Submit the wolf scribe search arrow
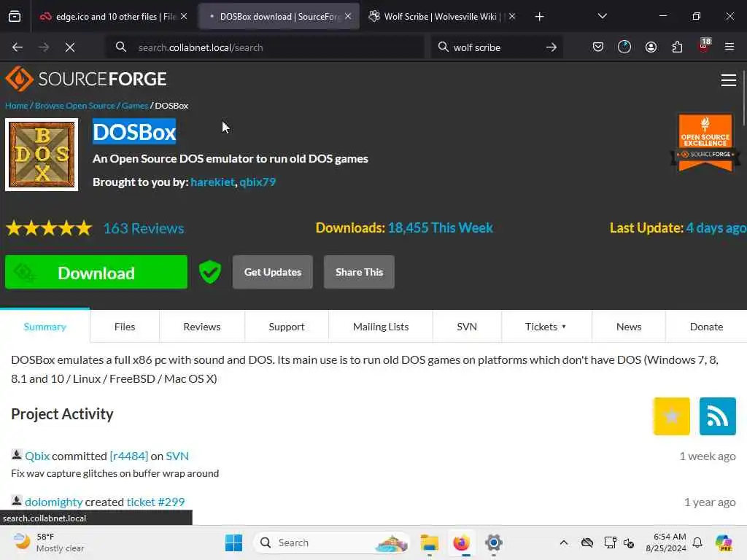Image resolution: width=747 pixels, height=560 pixels. [551, 47]
